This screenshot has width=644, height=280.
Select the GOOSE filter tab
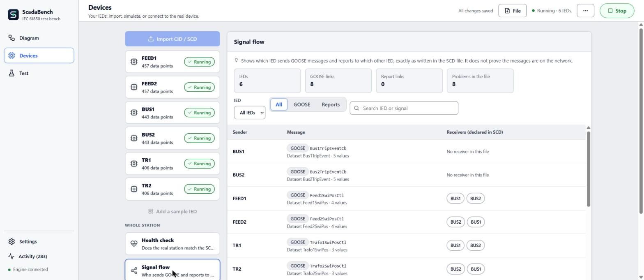302,104
